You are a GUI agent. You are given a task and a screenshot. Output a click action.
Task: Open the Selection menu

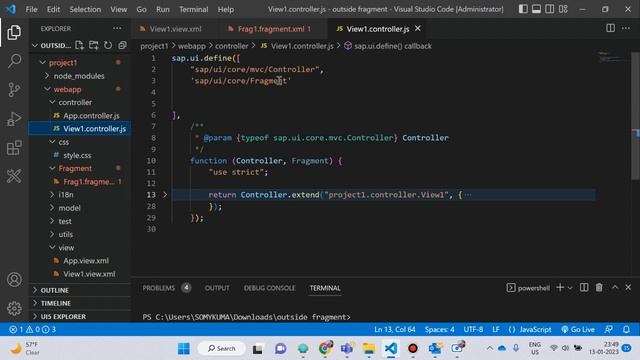point(85,9)
